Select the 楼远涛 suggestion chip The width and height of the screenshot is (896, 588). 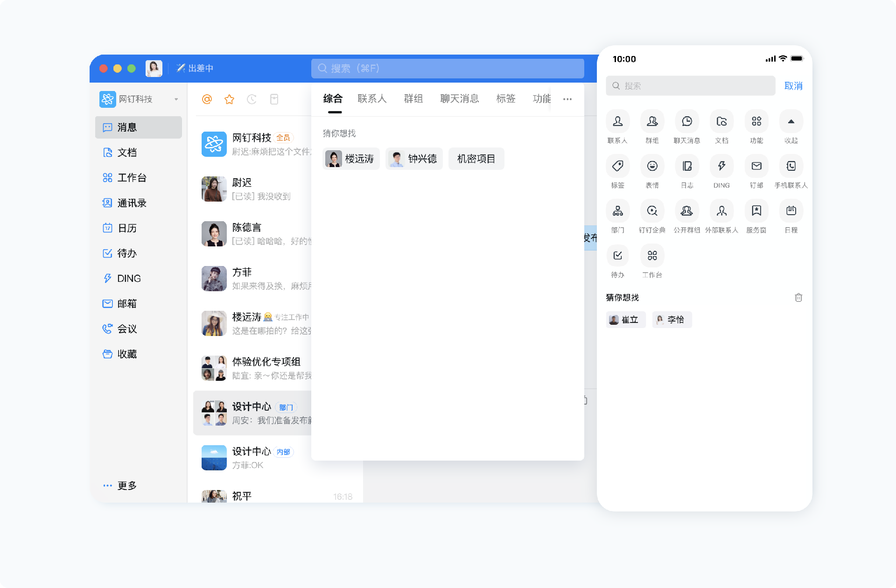[x=351, y=159]
